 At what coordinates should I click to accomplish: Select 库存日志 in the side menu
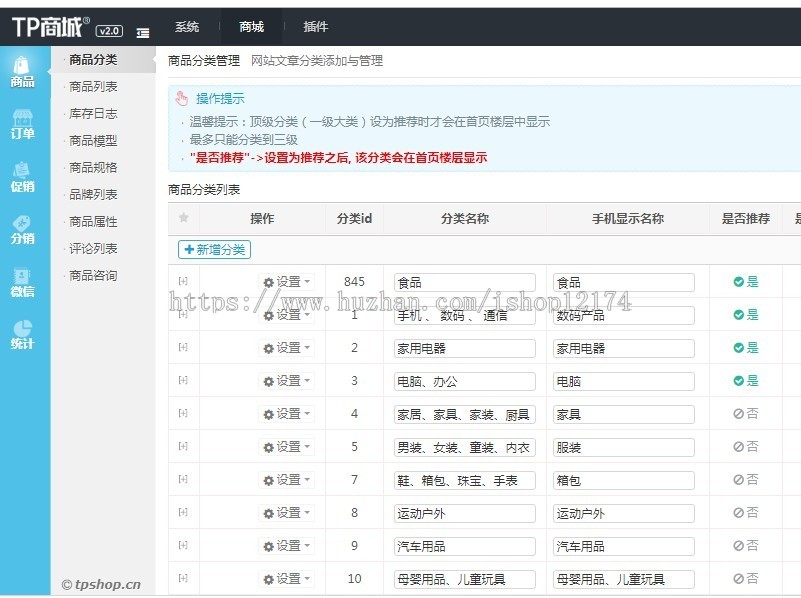tap(93, 113)
